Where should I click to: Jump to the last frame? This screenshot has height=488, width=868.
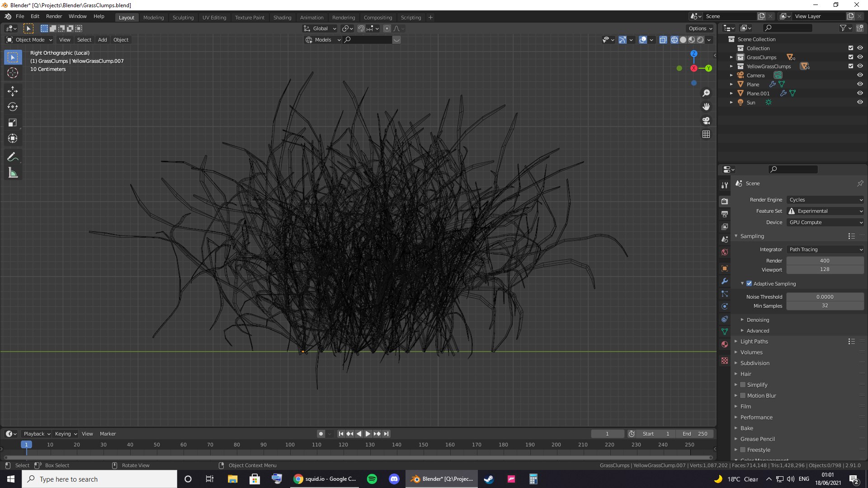click(x=386, y=434)
